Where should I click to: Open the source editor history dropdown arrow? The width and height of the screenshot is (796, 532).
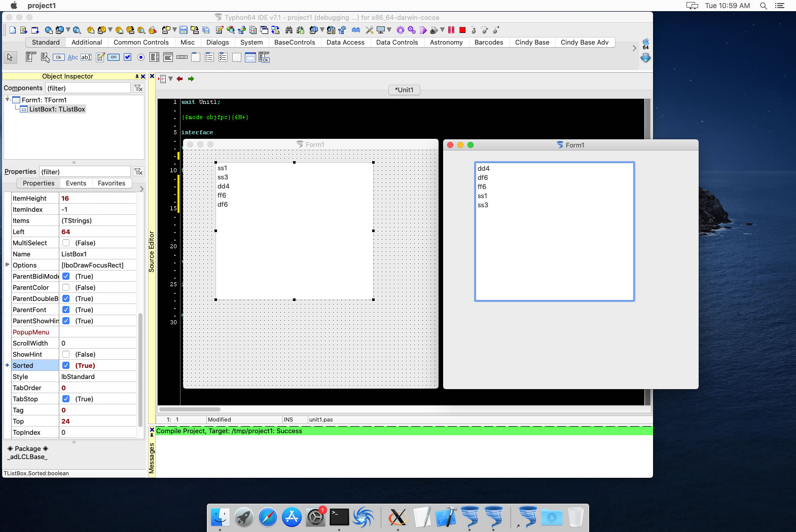tap(171, 79)
